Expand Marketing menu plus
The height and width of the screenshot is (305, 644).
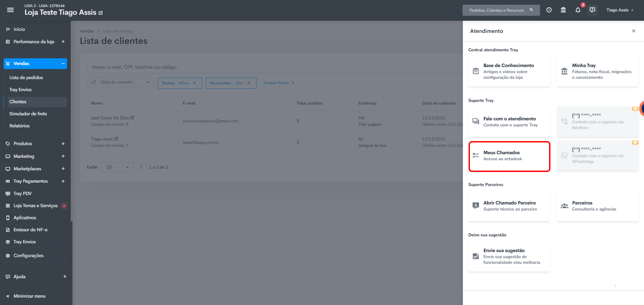[x=63, y=156]
